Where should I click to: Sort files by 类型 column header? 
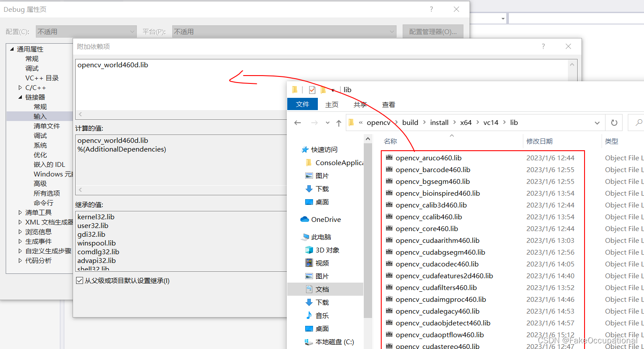click(x=611, y=142)
